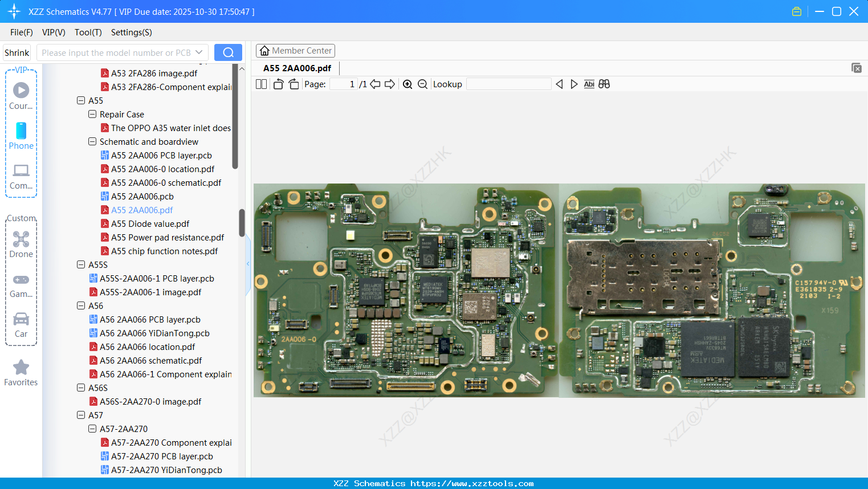This screenshot has width=868, height=489.
Task: Open the model number dropdown arrow
Action: tap(199, 52)
